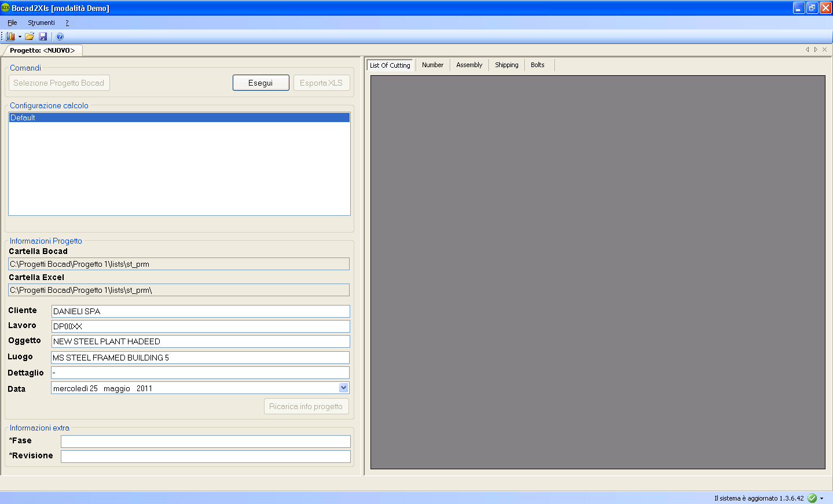Restore down the Bocad2Xls window
This screenshot has width=833, height=504.
click(812, 8)
